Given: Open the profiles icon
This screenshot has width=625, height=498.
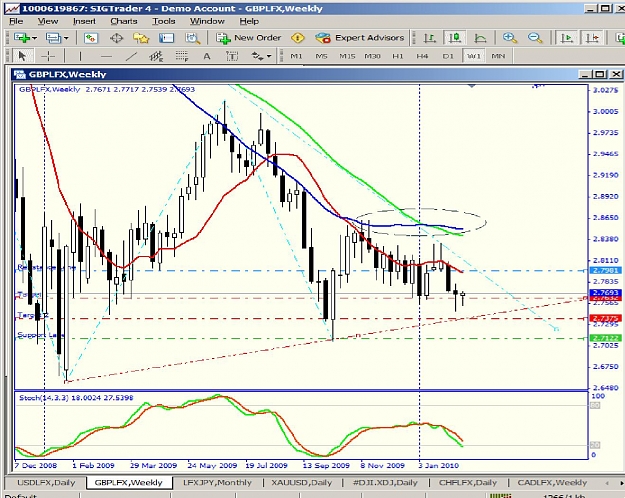Looking at the screenshot, I should (x=53, y=38).
